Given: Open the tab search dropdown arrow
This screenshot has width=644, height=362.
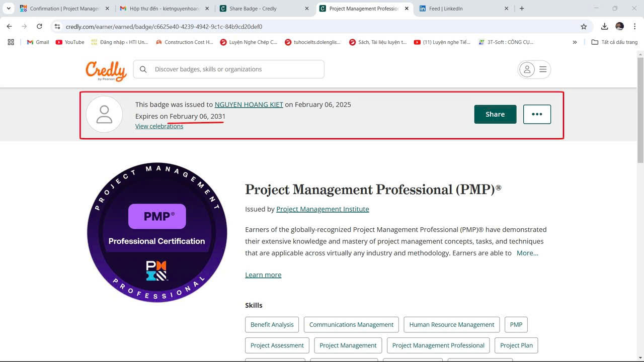Looking at the screenshot, I should [x=9, y=9].
